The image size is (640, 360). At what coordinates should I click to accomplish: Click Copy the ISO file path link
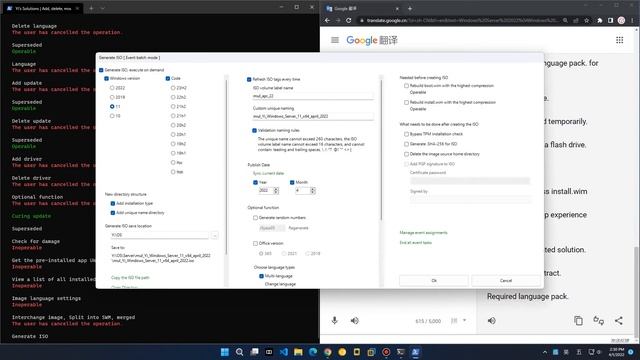[x=130, y=278]
